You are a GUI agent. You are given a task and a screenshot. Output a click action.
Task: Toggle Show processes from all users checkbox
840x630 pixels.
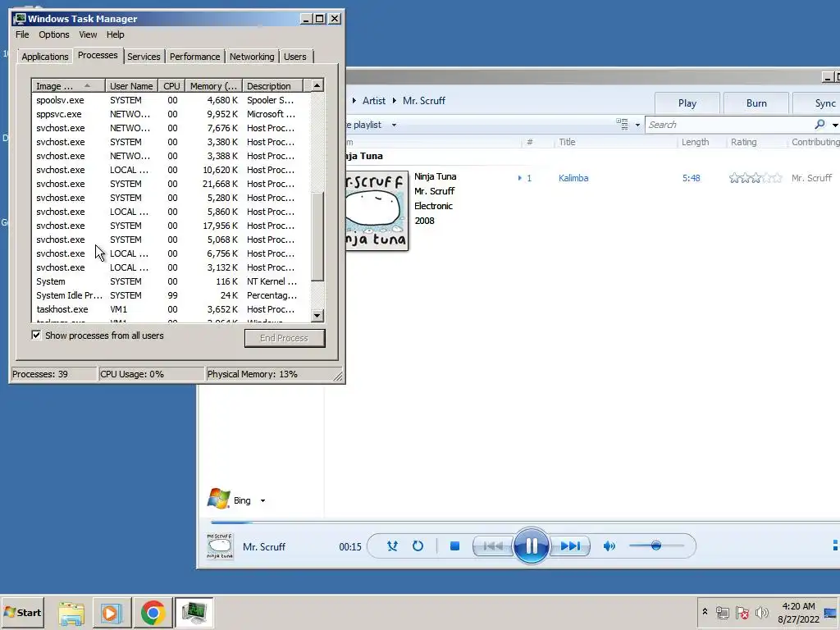[36, 336]
